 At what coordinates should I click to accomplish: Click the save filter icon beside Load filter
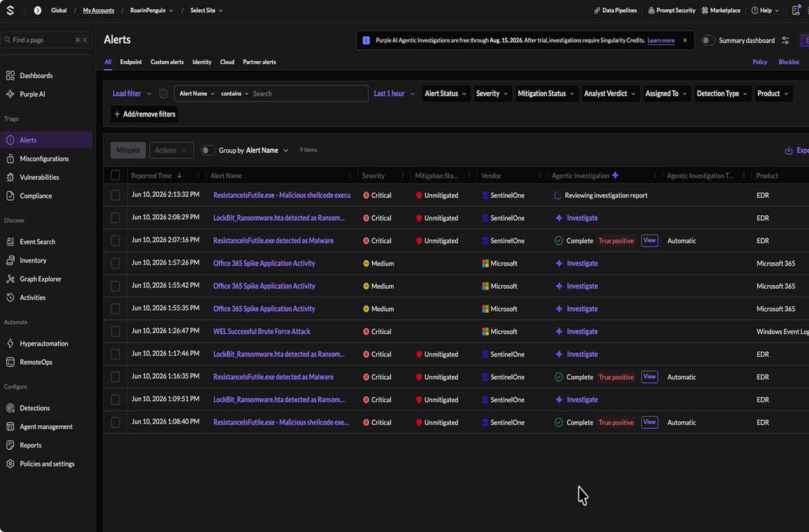(163, 93)
